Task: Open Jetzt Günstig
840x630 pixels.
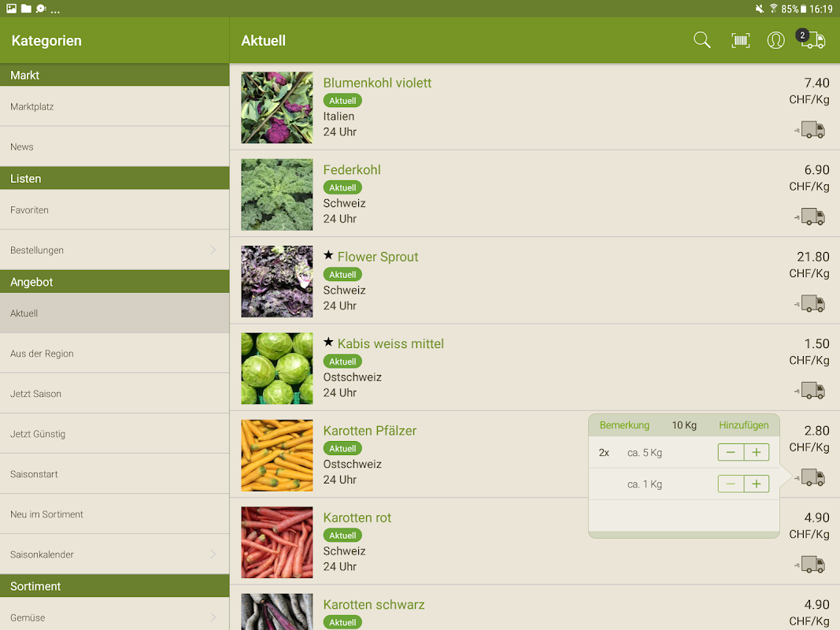Action: tap(115, 433)
